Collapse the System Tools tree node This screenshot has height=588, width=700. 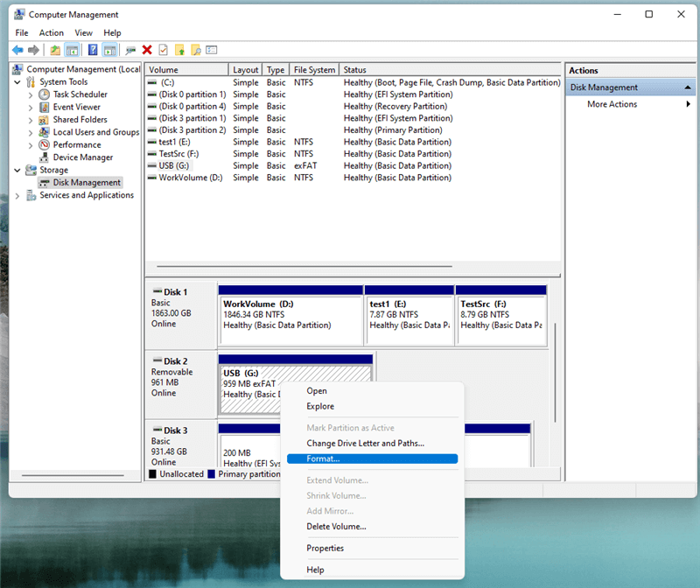point(18,81)
